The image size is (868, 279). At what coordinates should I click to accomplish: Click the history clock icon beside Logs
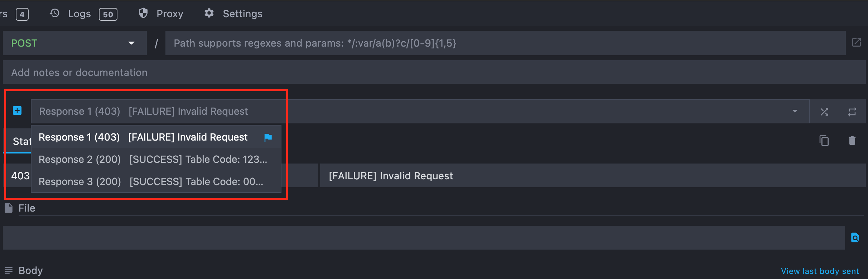tap(54, 13)
